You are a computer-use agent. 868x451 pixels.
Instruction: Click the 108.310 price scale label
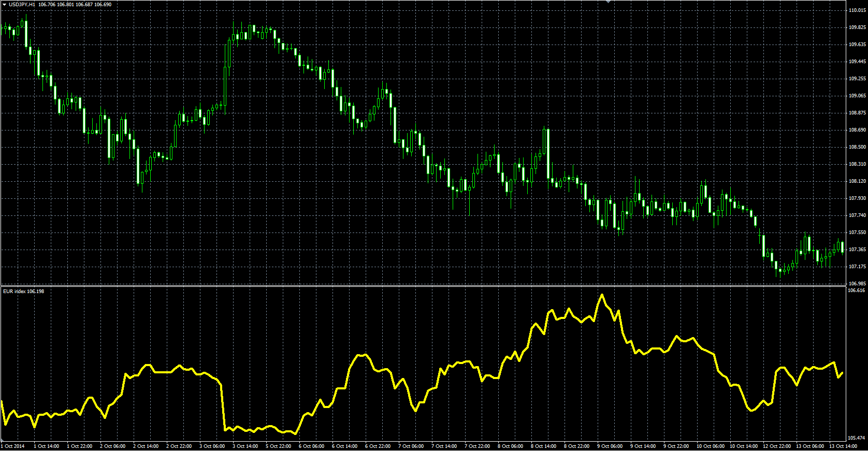pyautogui.click(x=857, y=164)
